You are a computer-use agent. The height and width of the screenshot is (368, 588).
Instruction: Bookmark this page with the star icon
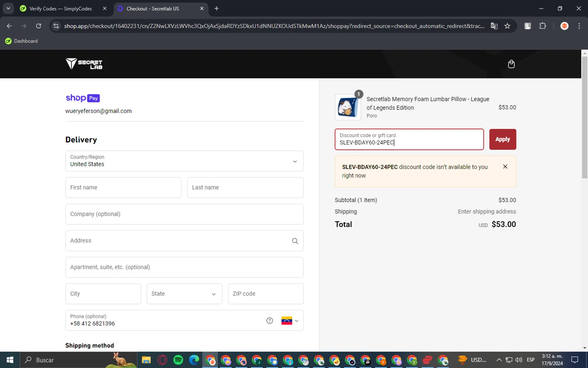[507, 26]
